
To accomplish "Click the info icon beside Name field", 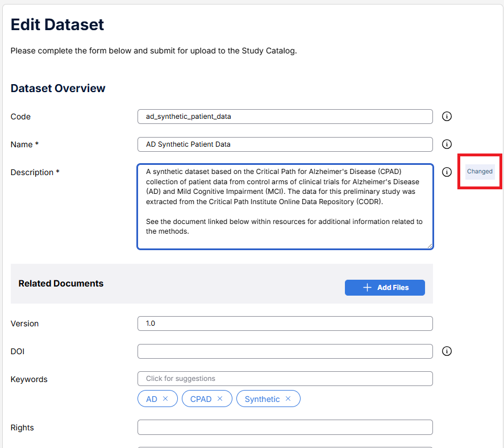I will click(x=447, y=144).
